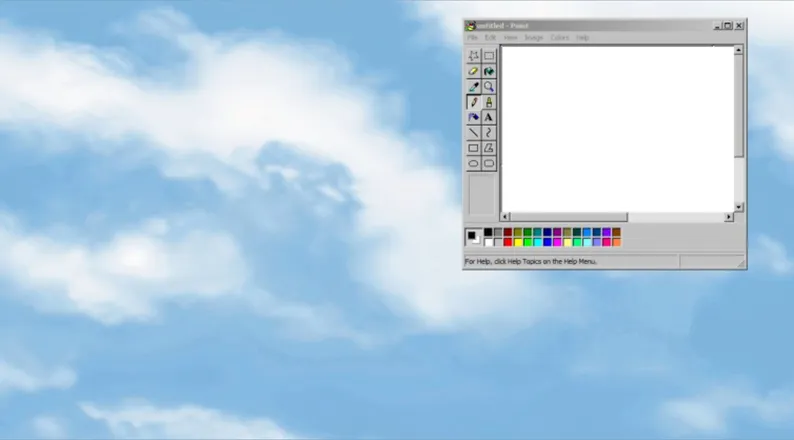Click the 'For Help, click Help Topics' status text

(x=531, y=262)
